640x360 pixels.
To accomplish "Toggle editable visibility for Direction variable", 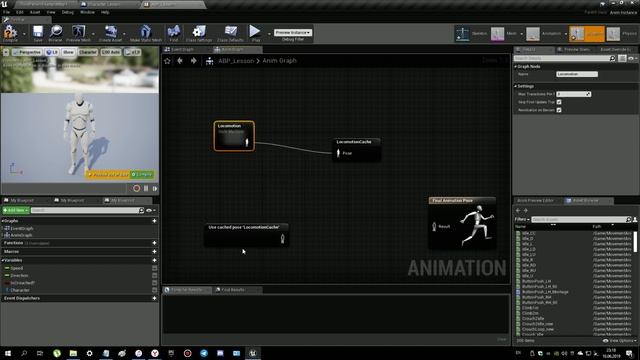I will [x=154, y=276].
